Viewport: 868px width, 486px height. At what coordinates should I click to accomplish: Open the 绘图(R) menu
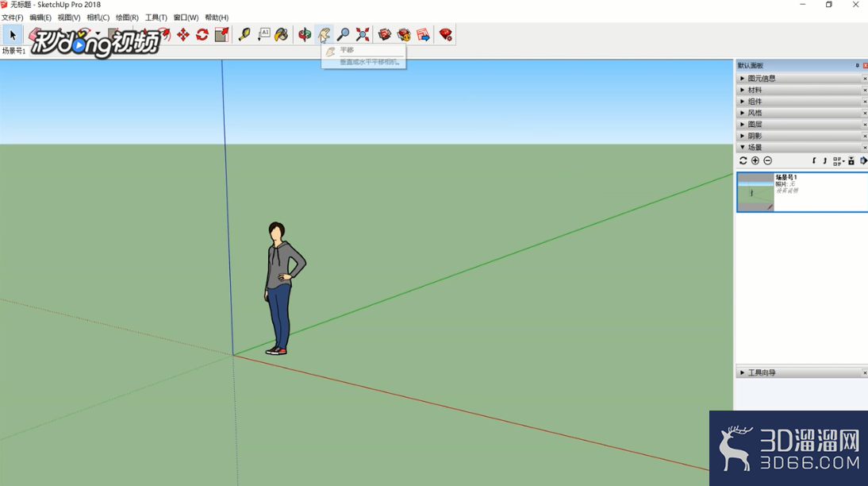click(127, 17)
